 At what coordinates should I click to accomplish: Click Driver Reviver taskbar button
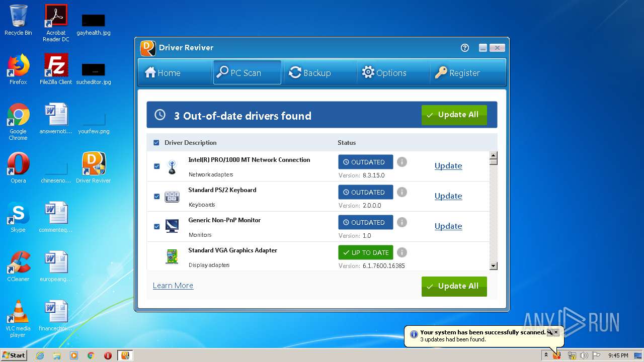coord(125,355)
